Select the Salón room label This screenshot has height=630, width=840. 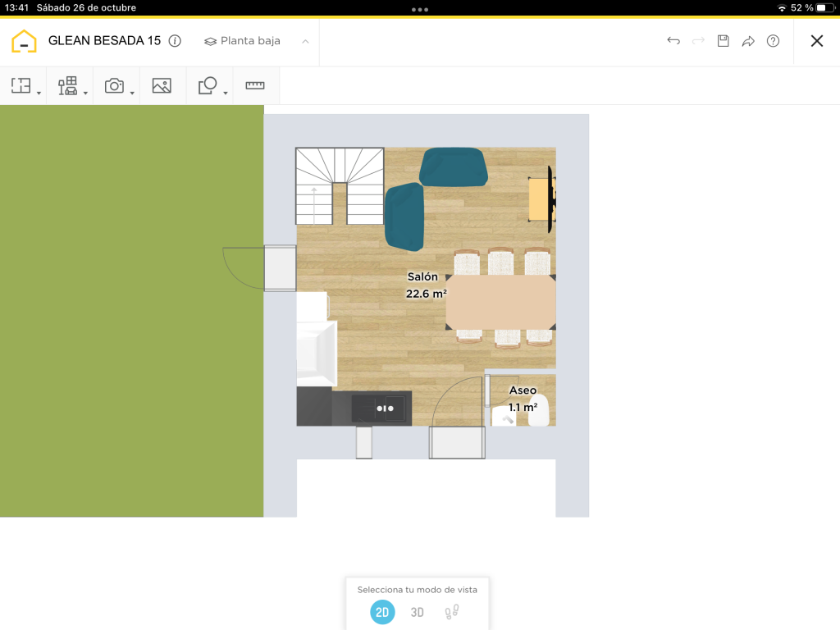click(422, 276)
